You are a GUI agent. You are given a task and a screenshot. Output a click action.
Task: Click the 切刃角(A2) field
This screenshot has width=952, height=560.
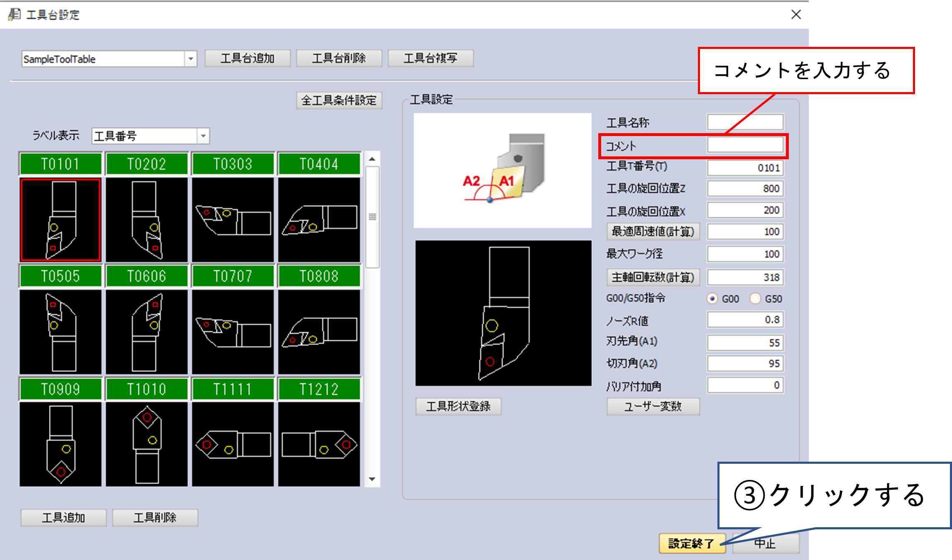tap(745, 363)
